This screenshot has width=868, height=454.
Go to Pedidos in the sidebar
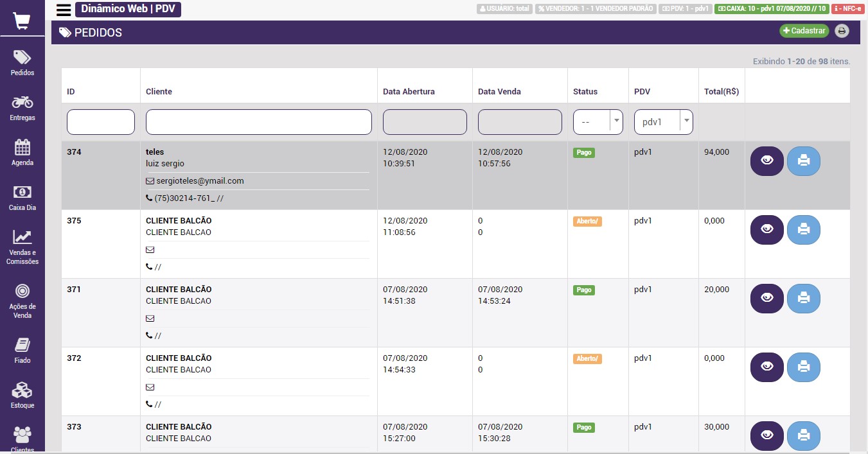[x=22, y=62]
